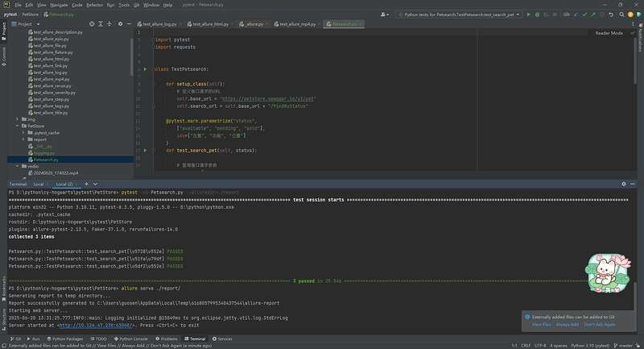
Task: Open terminal settings gear icon
Action: pos(624,184)
